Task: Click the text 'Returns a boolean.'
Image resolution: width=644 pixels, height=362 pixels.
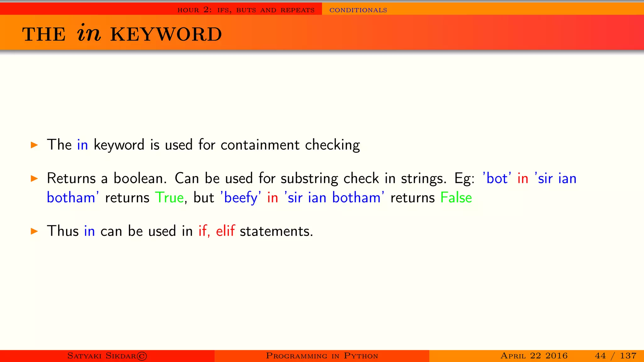Action: [107, 178]
